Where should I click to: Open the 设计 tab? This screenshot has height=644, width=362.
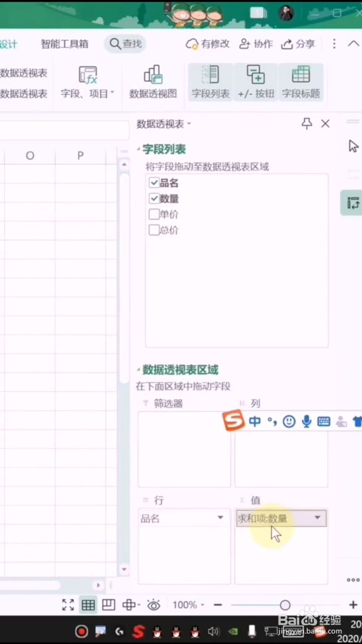[9, 44]
